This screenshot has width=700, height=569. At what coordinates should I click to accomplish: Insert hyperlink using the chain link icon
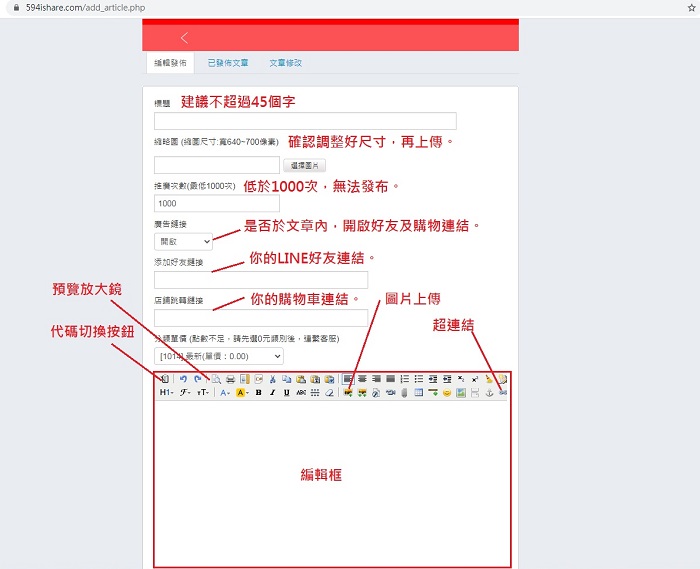503,393
